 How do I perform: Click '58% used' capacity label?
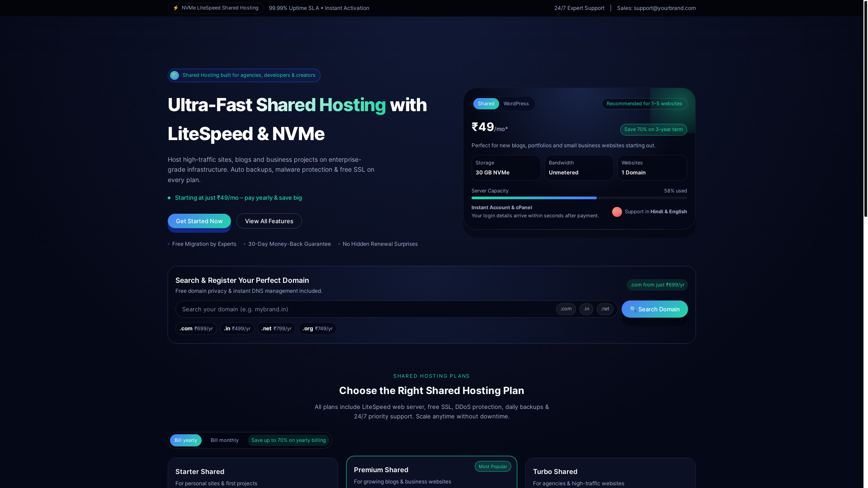[x=675, y=191]
